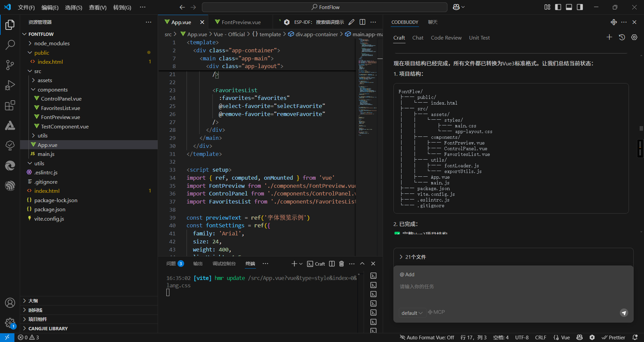This screenshot has width=644, height=342.
Task: Open editor more actions menu
Action: point(373,22)
